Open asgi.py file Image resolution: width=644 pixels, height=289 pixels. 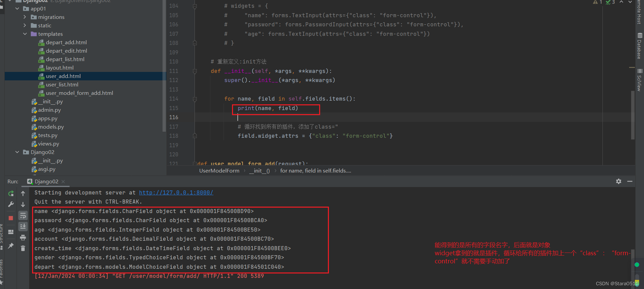click(47, 169)
